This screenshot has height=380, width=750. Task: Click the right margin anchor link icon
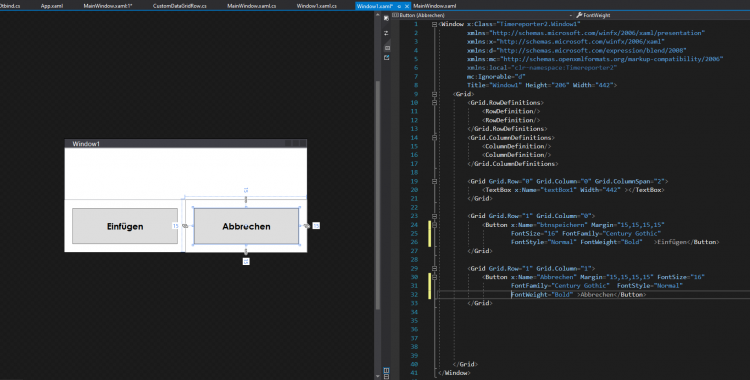[306, 226]
